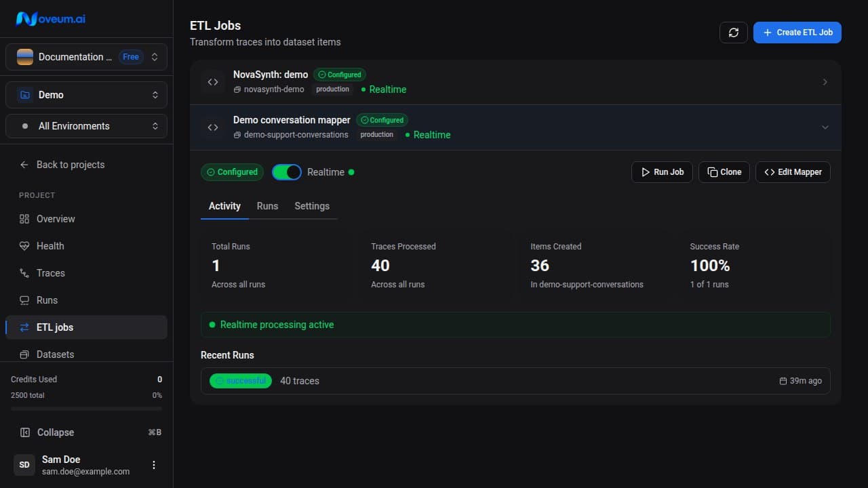Screen dimensions: 868x488
Task: Click the Documentation organization avatar
Action: click(x=25, y=57)
